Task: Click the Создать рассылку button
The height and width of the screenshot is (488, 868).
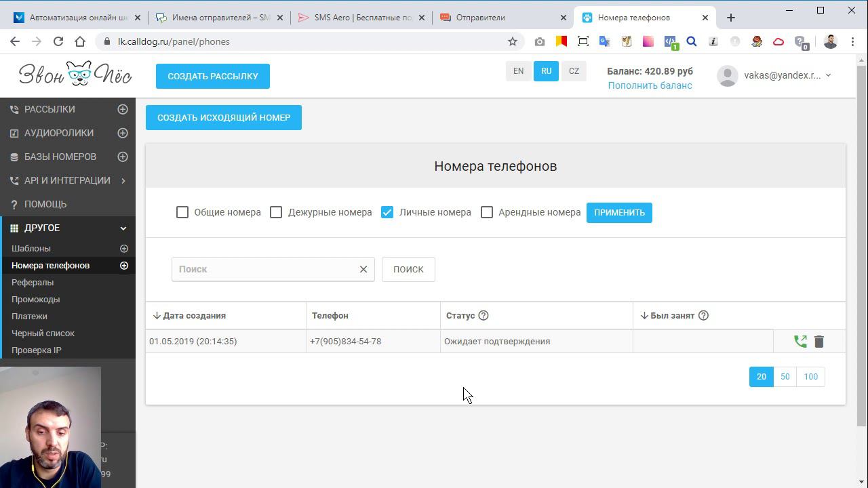Action: 213,76
